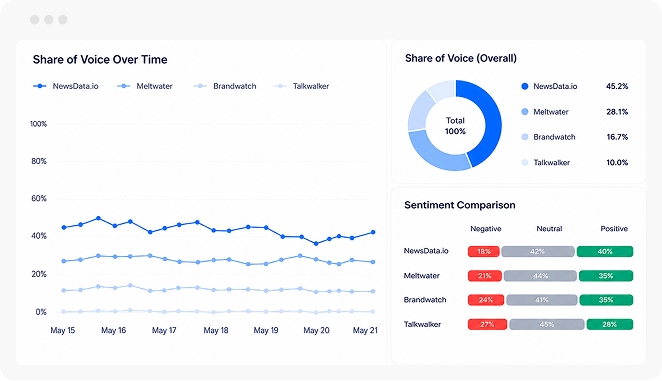Click Talkwalker neutral 45% bar

pos(547,324)
